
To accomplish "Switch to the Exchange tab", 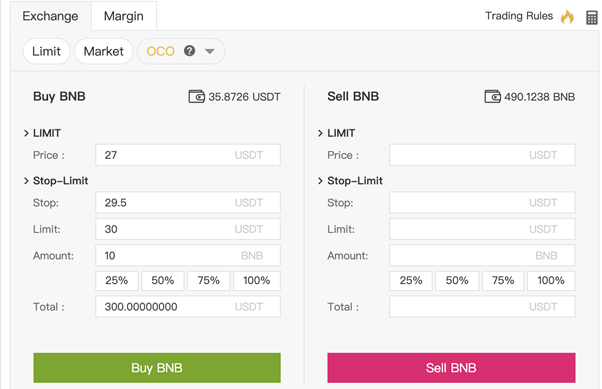I will point(50,16).
